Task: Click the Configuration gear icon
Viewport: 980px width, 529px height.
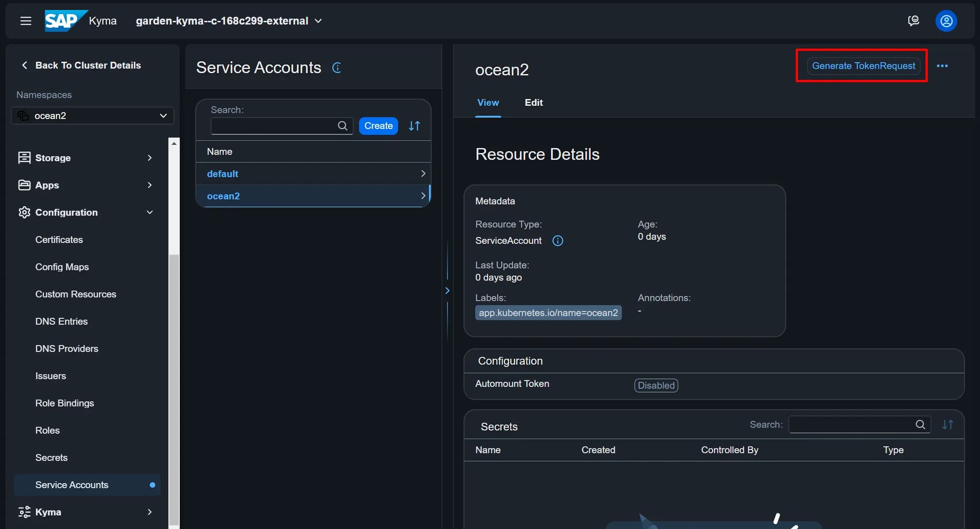Action: pyautogui.click(x=24, y=212)
